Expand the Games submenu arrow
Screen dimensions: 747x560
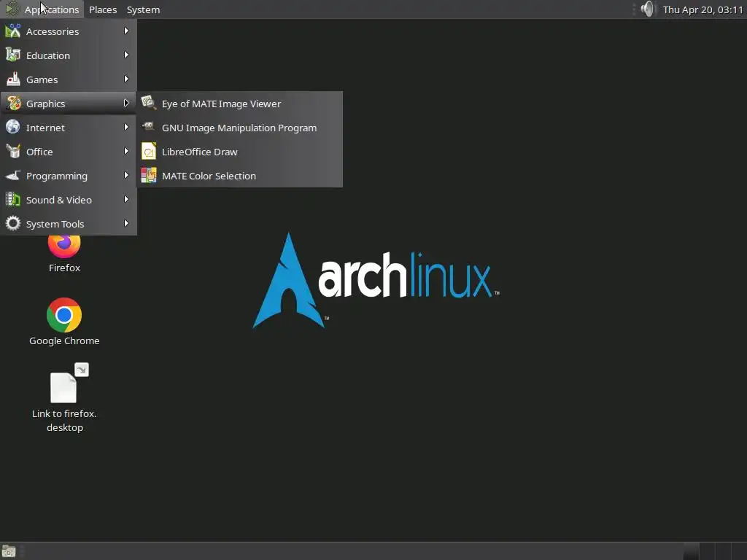pyautogui.click(x=126, y=79)
